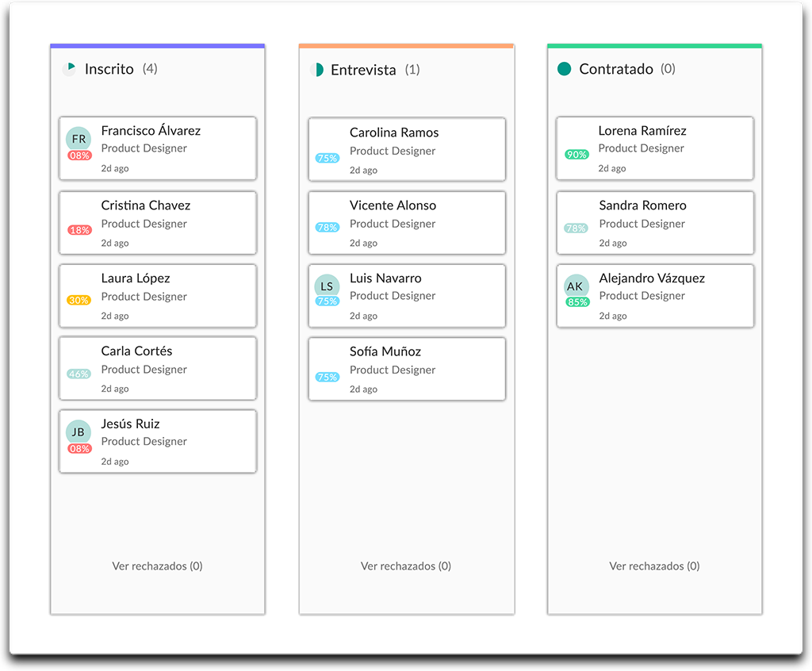Image resolution: width=812 pixels, height=671 pixels.
Task: Open Sandra Romero's candidate profile
Action: (x=642, y=205)
